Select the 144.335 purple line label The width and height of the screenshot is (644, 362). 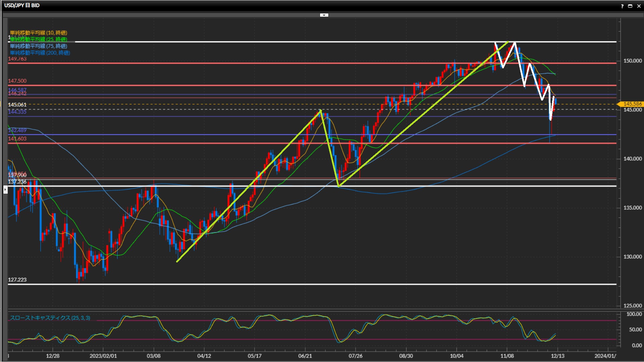pos(17,112)
